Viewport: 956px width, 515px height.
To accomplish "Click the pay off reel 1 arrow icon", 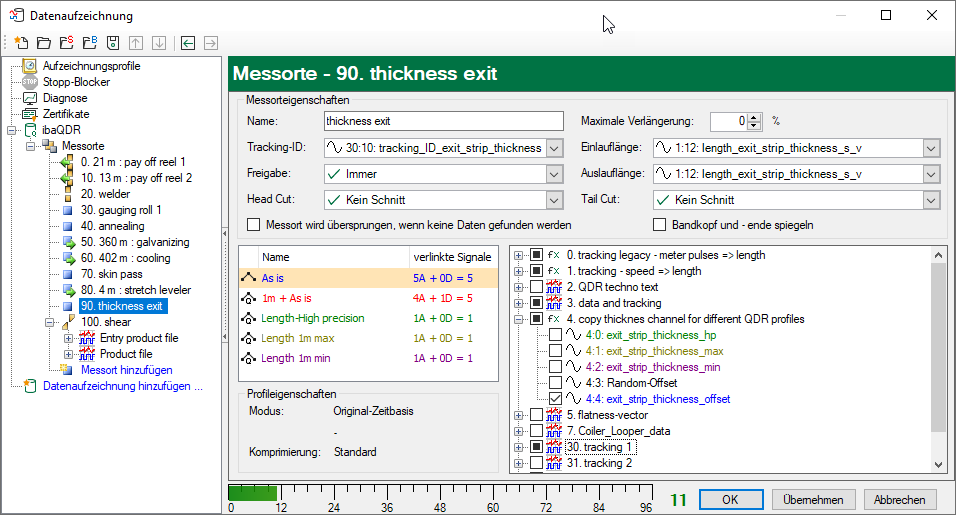I will point(67,162).
